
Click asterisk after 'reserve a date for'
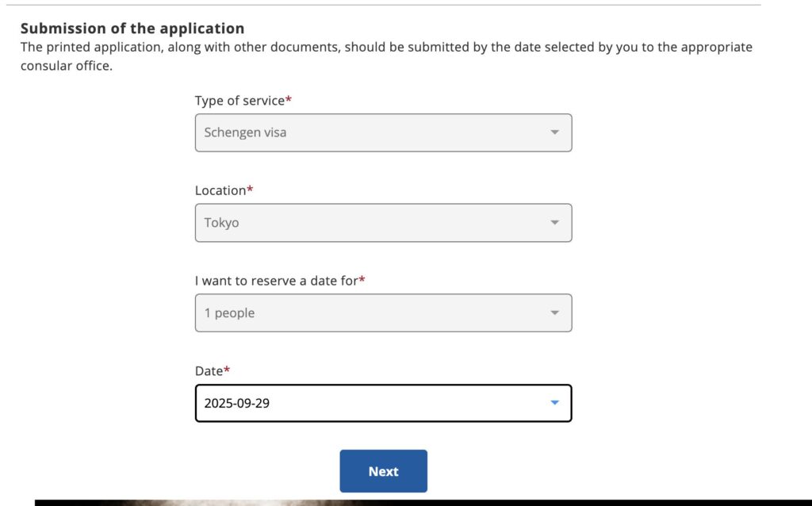[362, 279]
